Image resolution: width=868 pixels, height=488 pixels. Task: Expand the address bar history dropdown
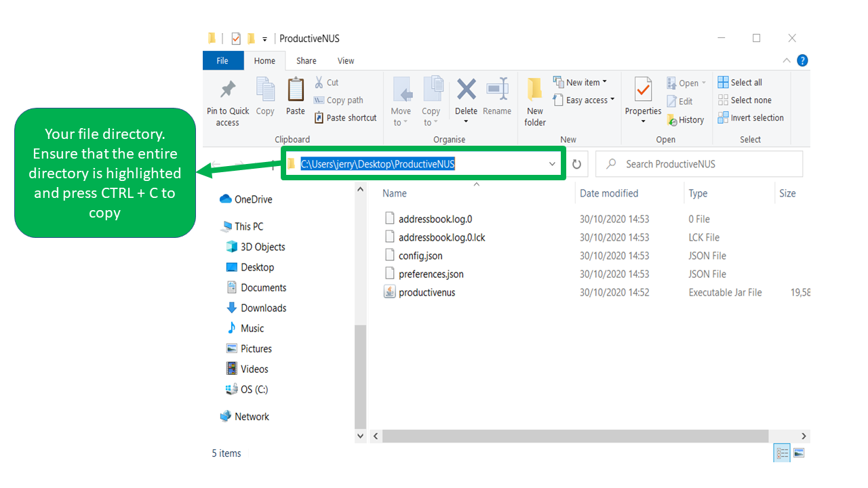click(x=553, y=164)
